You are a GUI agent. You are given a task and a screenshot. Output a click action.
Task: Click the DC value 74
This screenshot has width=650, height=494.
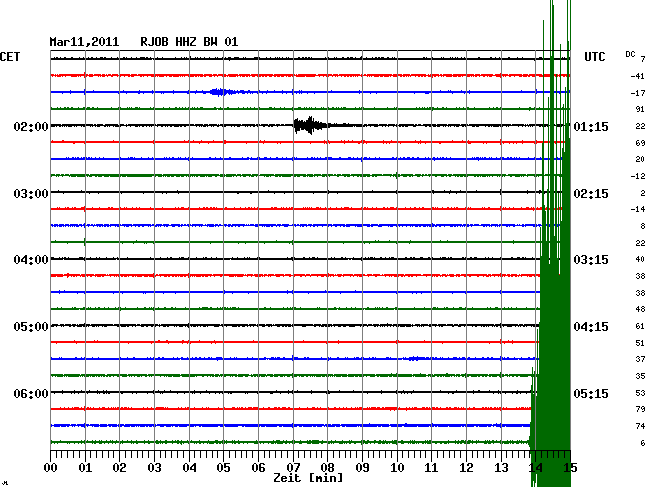pyautogui.click(x=640, y=426)
